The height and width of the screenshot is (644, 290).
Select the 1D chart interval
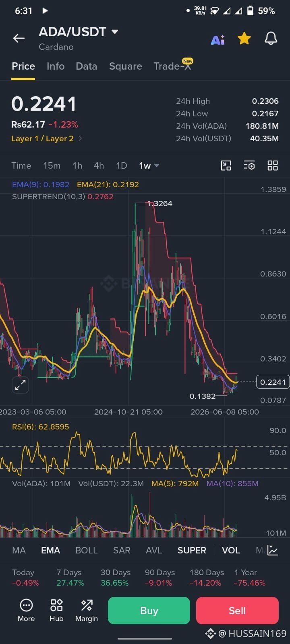[121, 165]
